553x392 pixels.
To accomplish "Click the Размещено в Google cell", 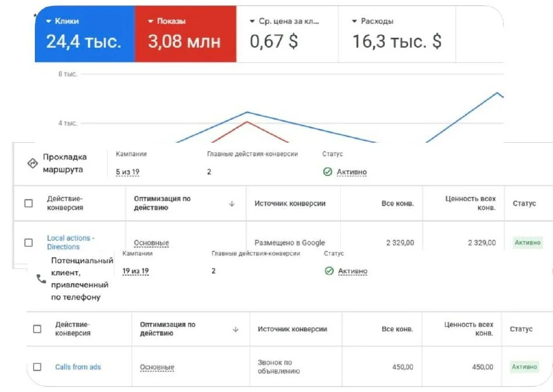I will click(x=289, y=243).
